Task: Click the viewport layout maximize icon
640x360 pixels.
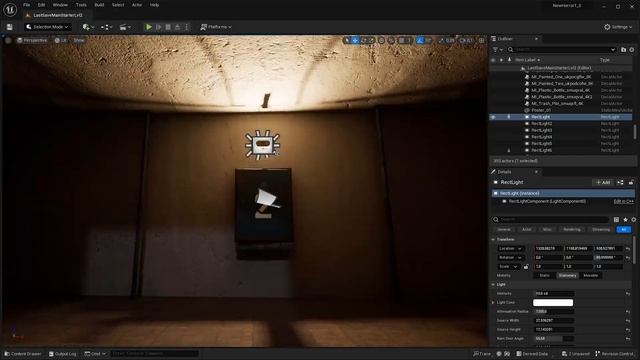Action: (482, 40)
